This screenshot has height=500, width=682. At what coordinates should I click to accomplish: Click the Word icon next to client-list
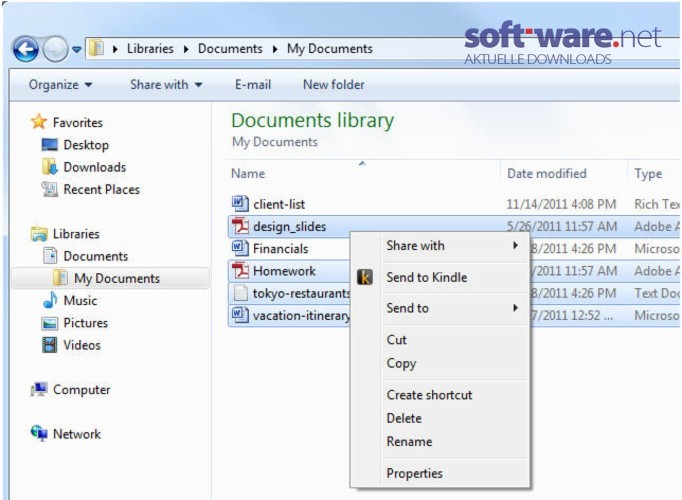tap(240, 203)
